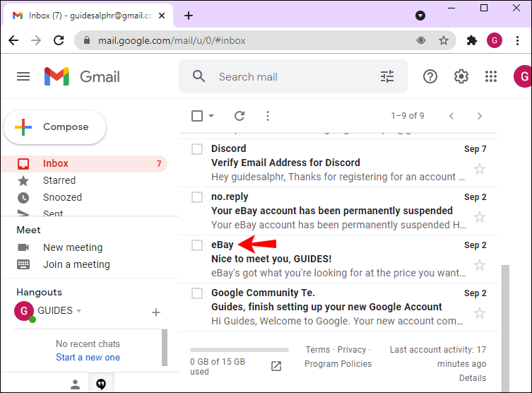Click the Compose button
532x393 pixels.
click(x=54, y=127)
